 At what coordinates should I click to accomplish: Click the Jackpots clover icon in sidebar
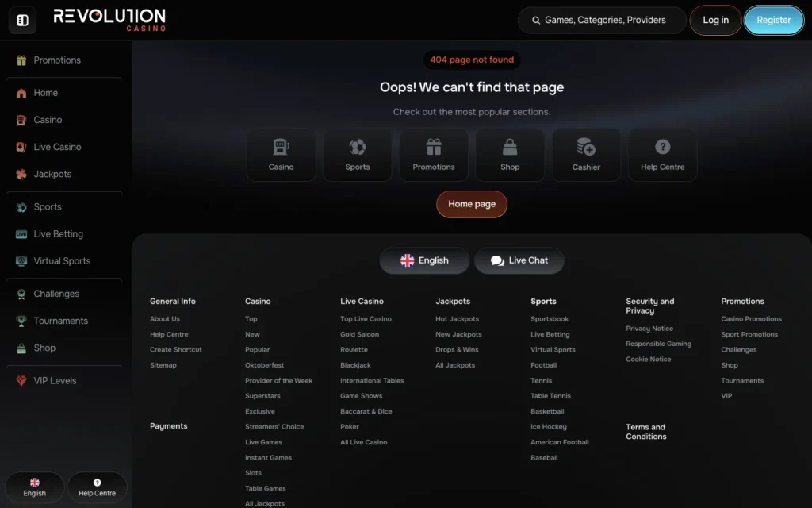pos(21,174)
